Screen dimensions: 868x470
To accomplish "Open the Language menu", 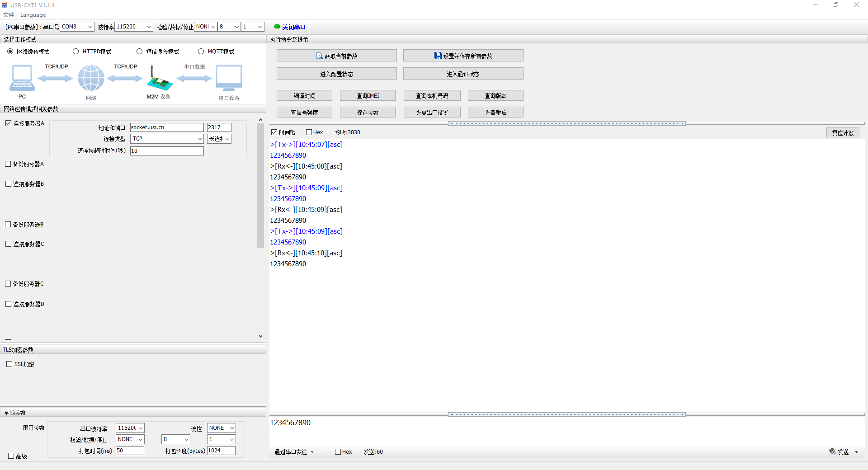I will point(33,15).
